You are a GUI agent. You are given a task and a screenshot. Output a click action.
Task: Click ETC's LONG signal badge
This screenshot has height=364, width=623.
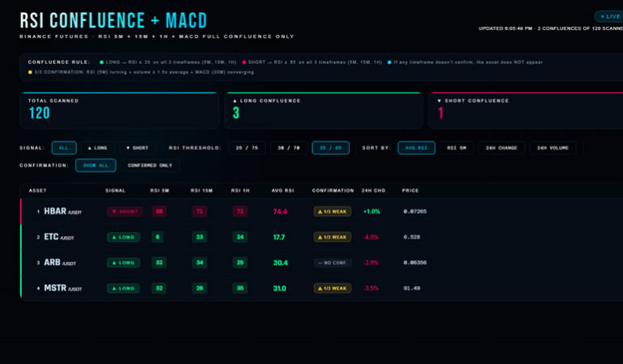click(123, 237)
